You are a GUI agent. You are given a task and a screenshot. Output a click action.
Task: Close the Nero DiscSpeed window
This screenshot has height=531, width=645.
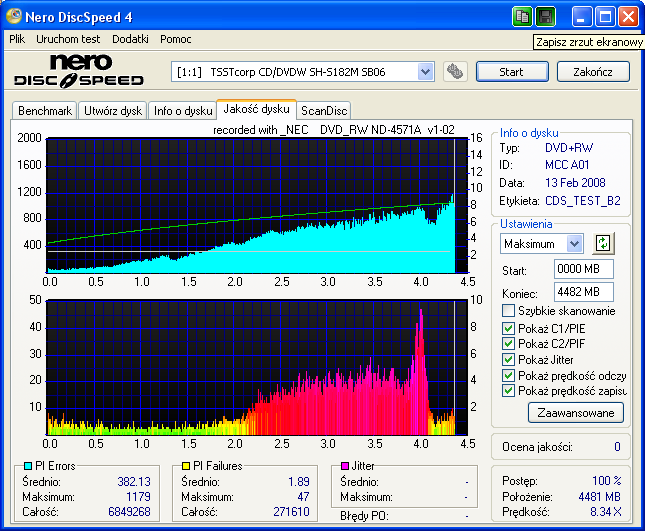[x=629, y=17]
